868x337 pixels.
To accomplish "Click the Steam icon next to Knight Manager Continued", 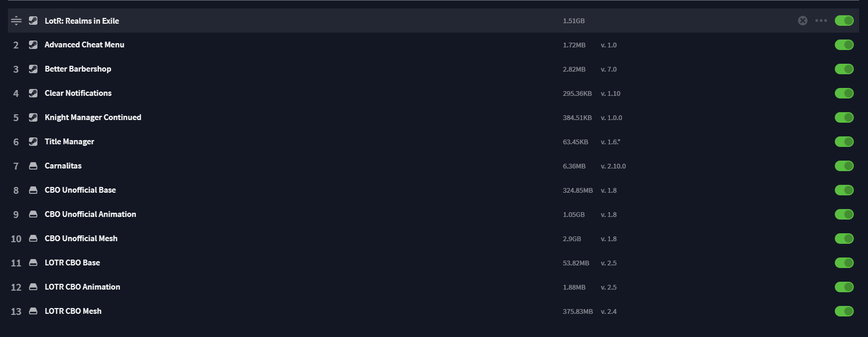I will coord(33,117).
